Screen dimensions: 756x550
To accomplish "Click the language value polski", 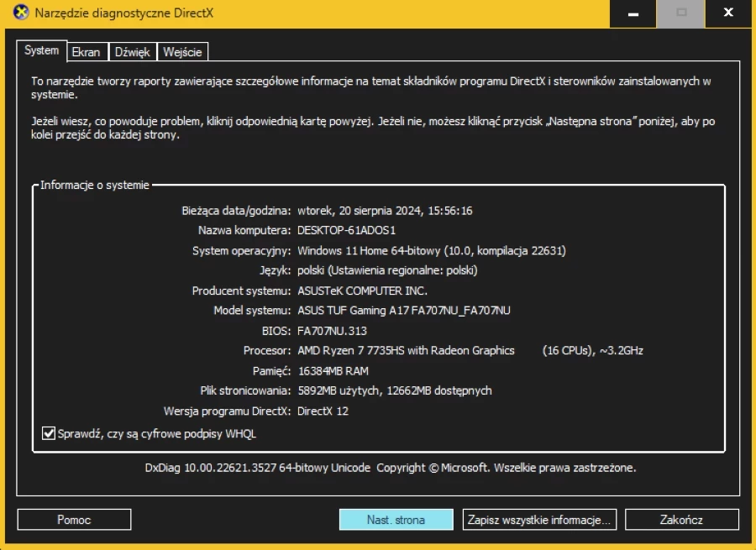I will click(x=387, y=270).
